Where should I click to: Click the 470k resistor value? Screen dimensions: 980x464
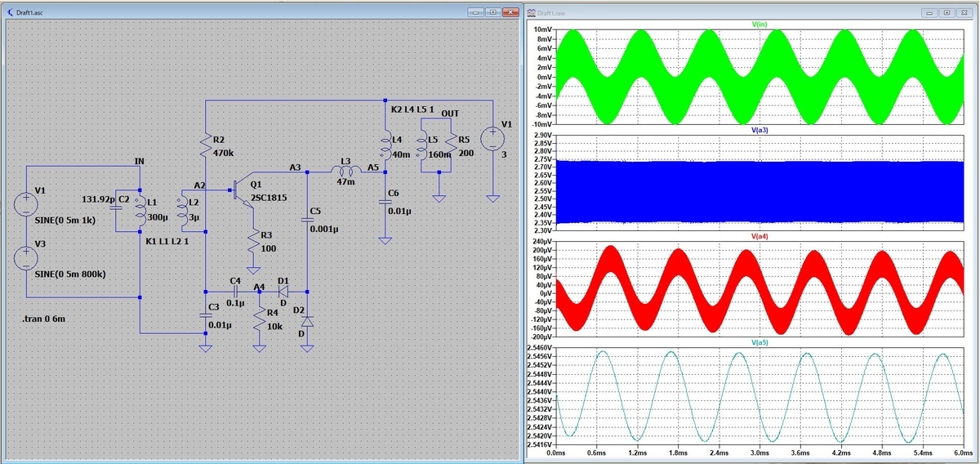223,152
